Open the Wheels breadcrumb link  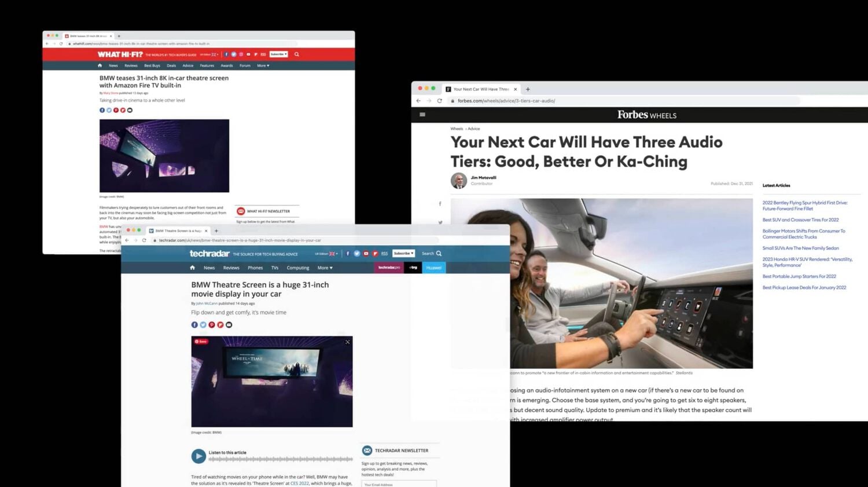457,129
